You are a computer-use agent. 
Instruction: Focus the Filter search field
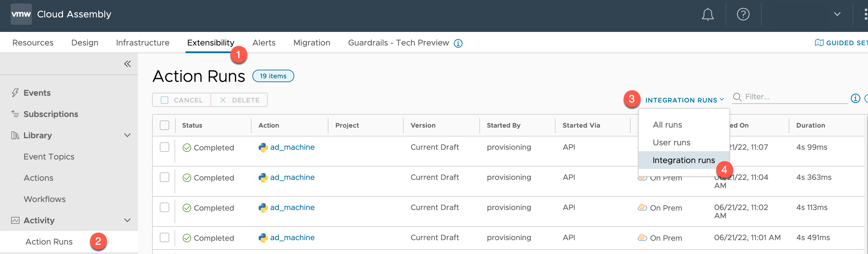(790, 97)
